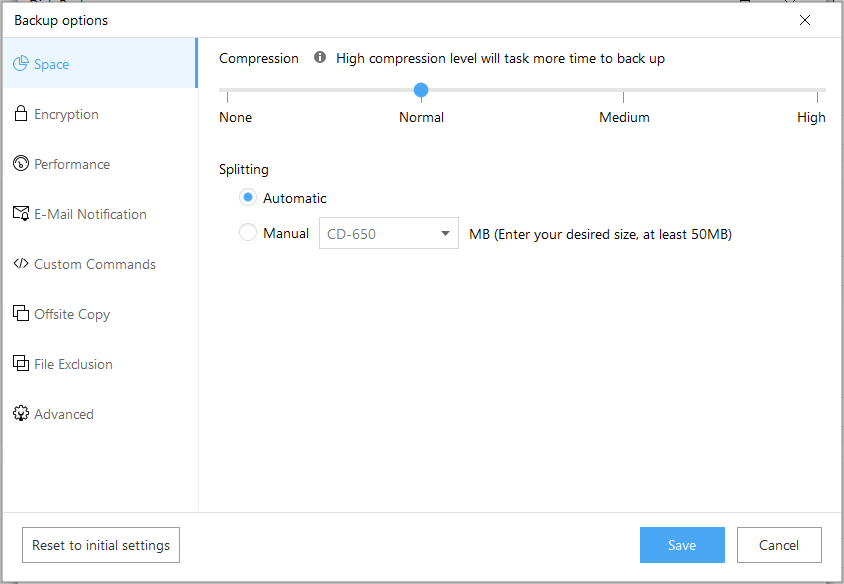Set compression level to None
The height and width of the screenshot is (584, 844).
click(227, 97)
